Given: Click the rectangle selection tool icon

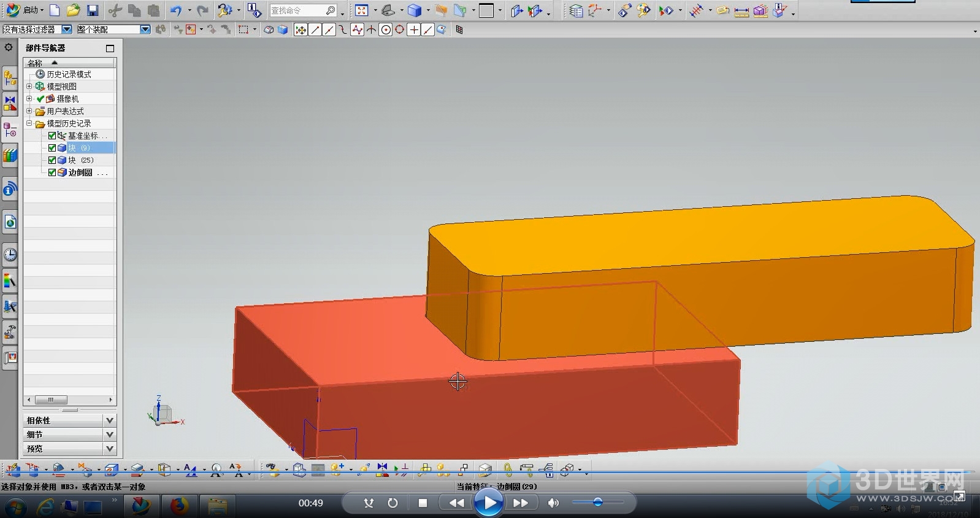Looking at the screenshot, I should (243, 29).
